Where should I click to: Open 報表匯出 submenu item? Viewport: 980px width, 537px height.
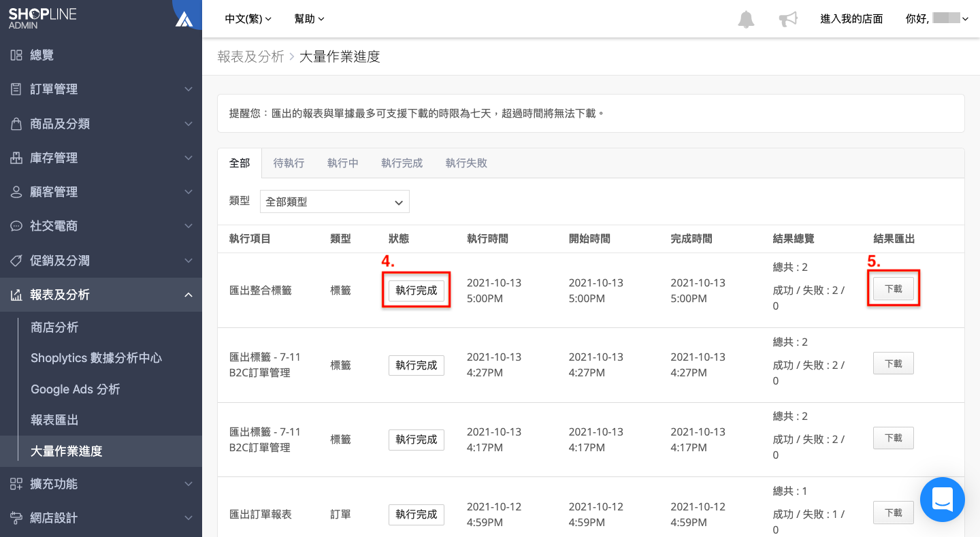click(x=54, y=420)
